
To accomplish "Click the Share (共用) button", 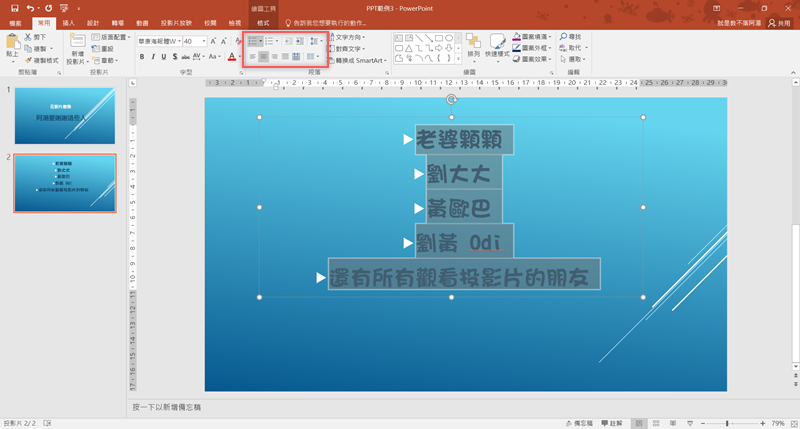I will click(x=778, y=21).
